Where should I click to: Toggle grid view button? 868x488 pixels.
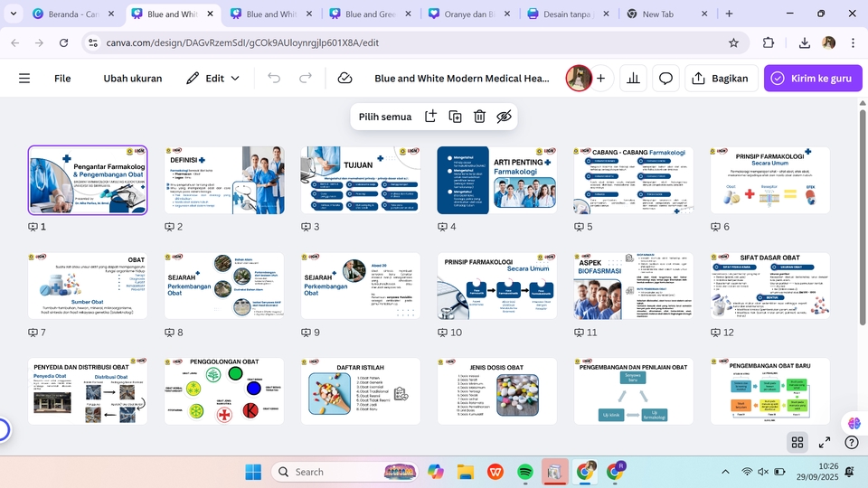[x=797, y=442]
